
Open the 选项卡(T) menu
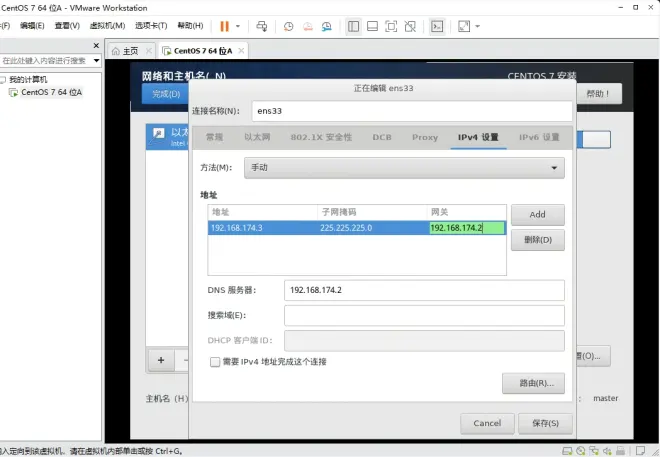click(151, 26)
